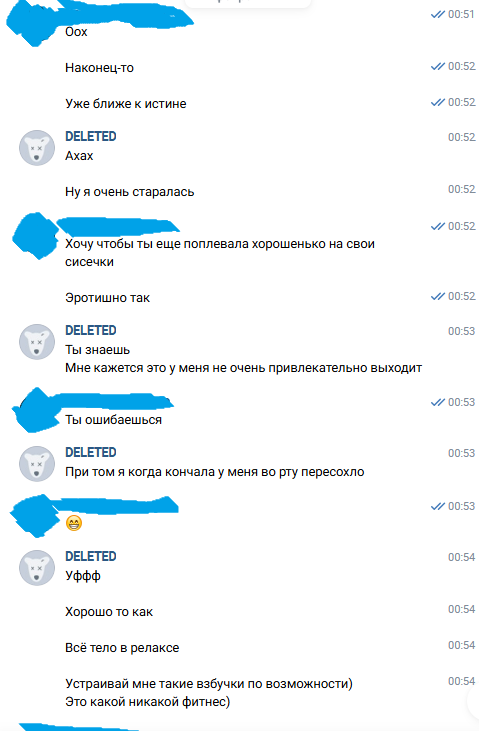Click the dog avatar beside the 'Ахах' message
The height and width of the screenshot is (731, 479).
point(37,148)
